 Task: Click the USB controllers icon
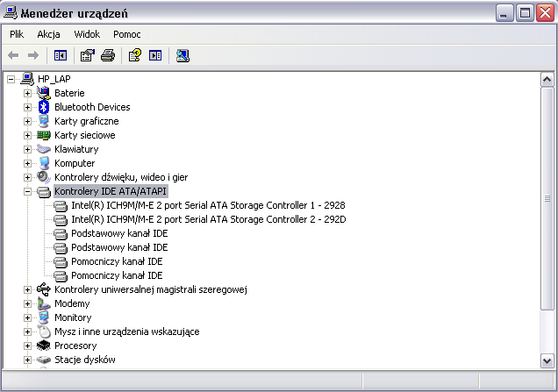tap(43, 289)
